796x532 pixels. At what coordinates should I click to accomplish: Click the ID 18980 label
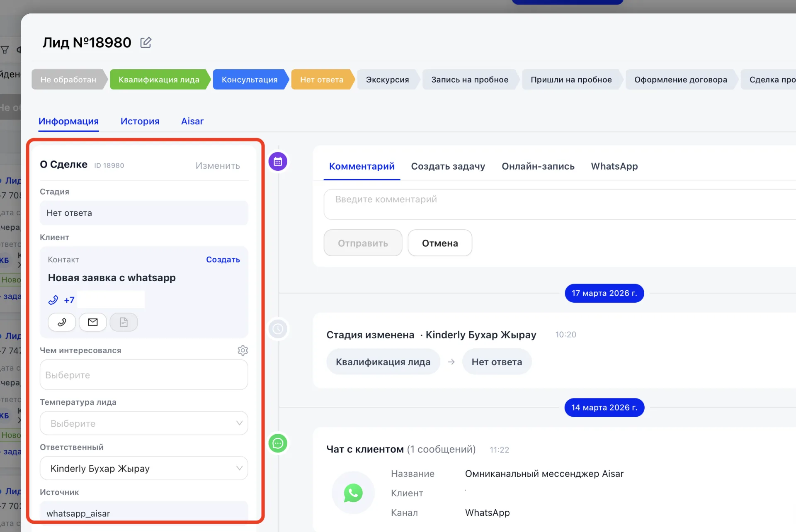coord(109,165)
